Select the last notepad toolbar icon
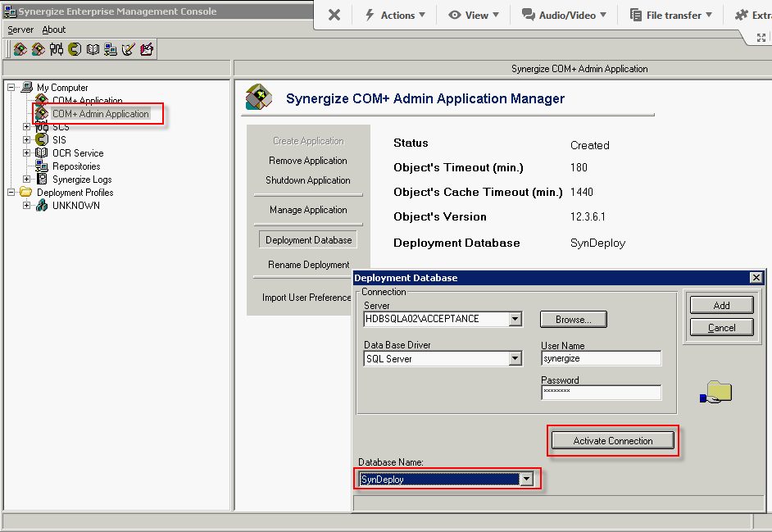Screen dimensions: 772x532 146,49
